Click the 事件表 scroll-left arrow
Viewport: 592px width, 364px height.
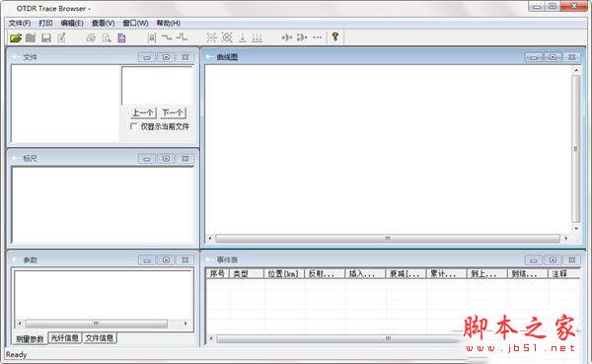point(211,338)
